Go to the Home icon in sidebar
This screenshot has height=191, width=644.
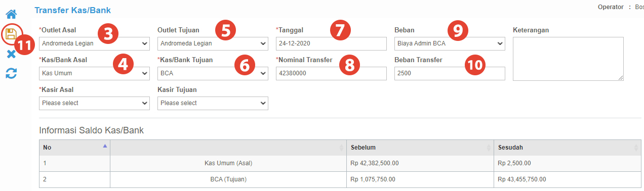(x=11, y=14)
